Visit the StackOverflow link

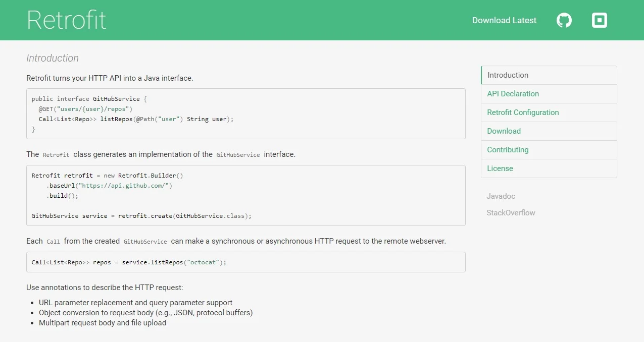coord(511,213)
